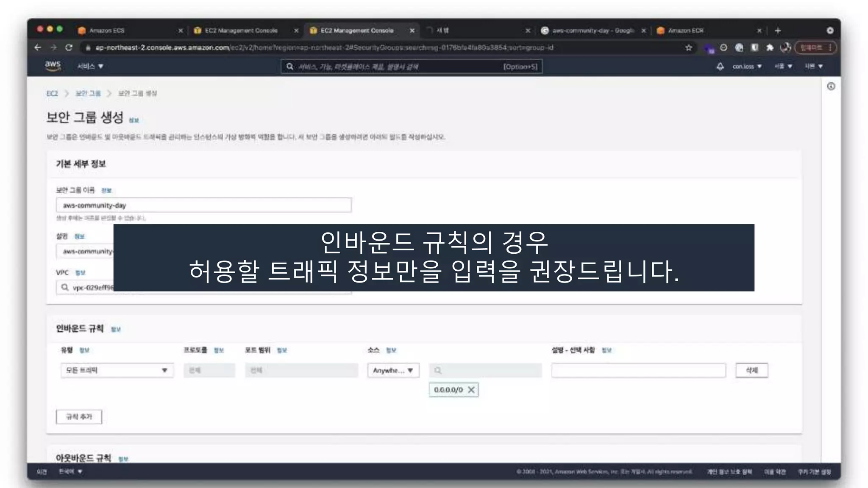Click the security group name field aws-community-day
Screen dimensions: 868x488
click(x=204, y=205)
